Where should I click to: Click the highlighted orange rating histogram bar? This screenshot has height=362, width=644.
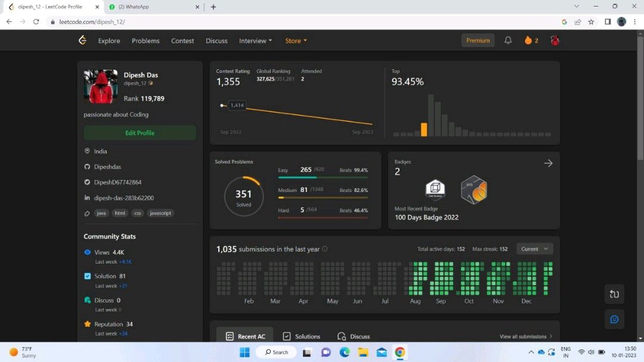[424, 129]
